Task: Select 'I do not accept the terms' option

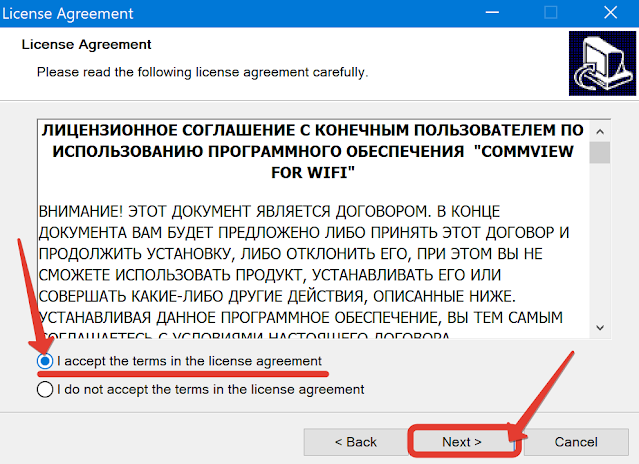Action: (45, 389)
